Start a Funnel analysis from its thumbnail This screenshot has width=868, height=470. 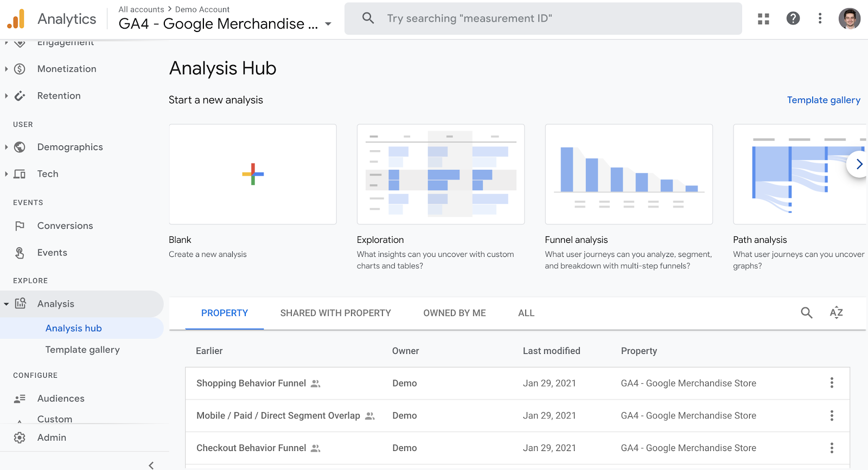pos(629,174)
